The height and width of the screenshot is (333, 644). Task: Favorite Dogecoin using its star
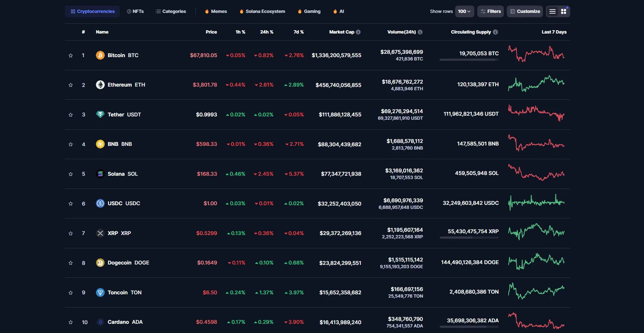pos(70,263)
